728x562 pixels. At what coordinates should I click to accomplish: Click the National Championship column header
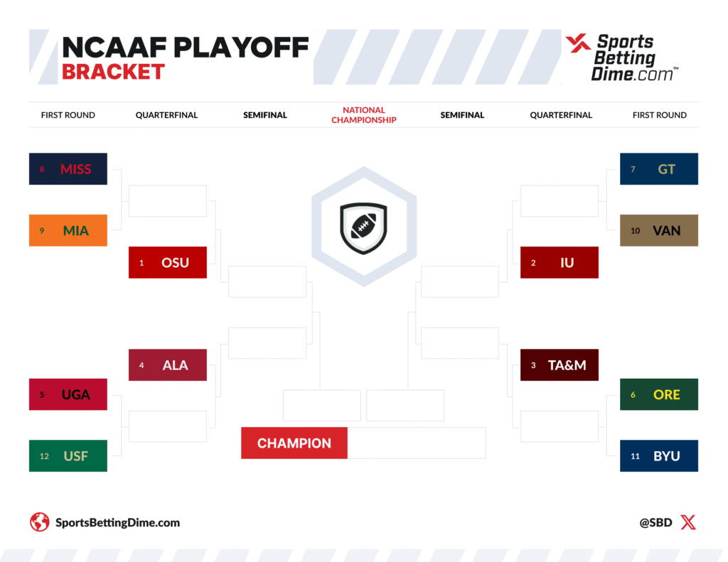coord(363,115)
